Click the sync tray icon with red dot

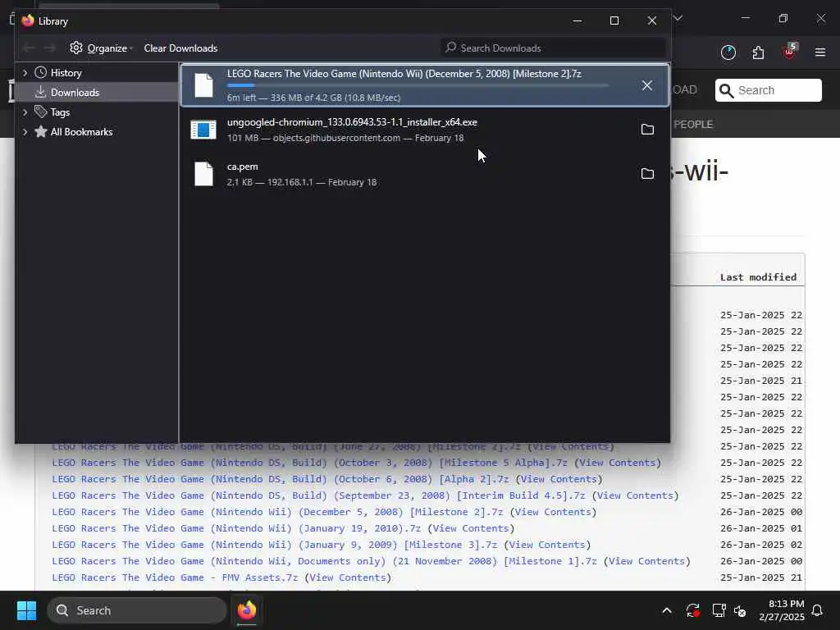692,610
